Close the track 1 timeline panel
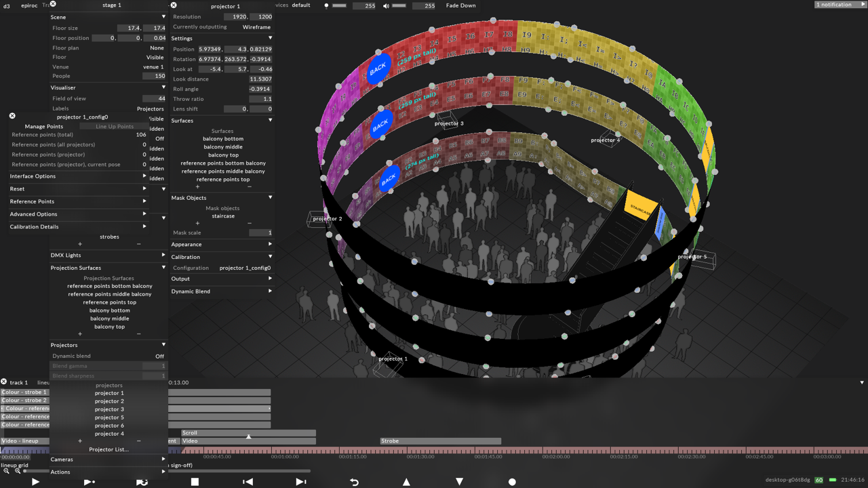868x488 pixels. tap(4, 382)
